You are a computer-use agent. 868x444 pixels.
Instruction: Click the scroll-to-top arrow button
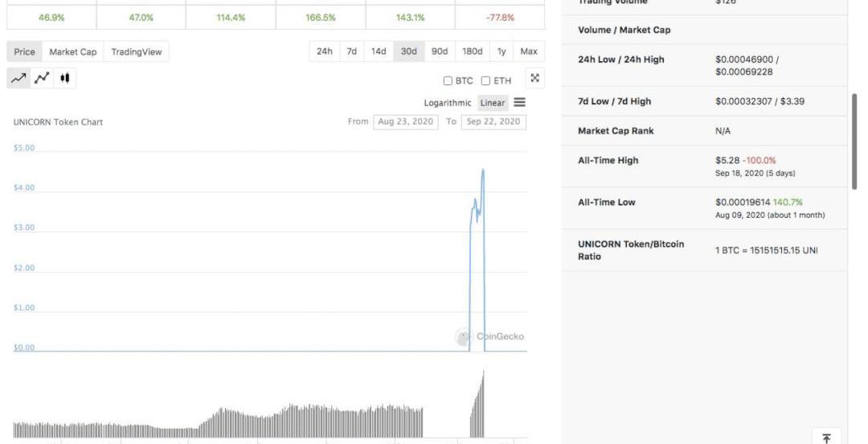pyautogui.click(x=826, y=438)
